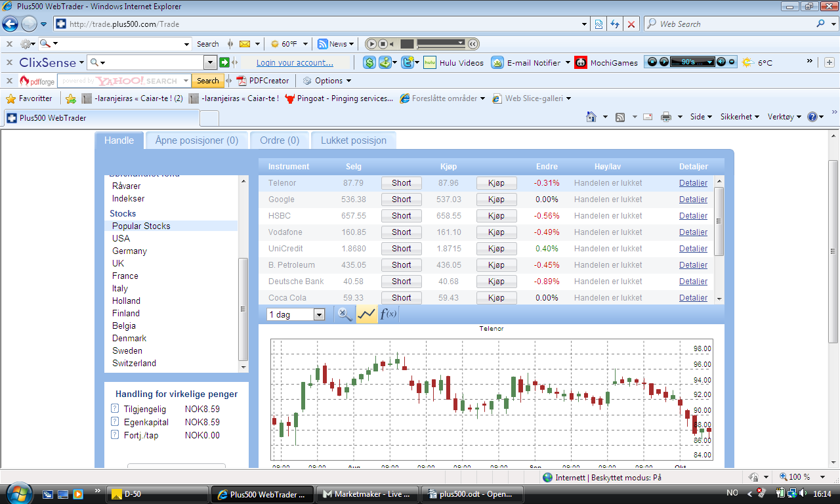Open the Sikkerhet menu dropdown

click(x=740, y=117)
